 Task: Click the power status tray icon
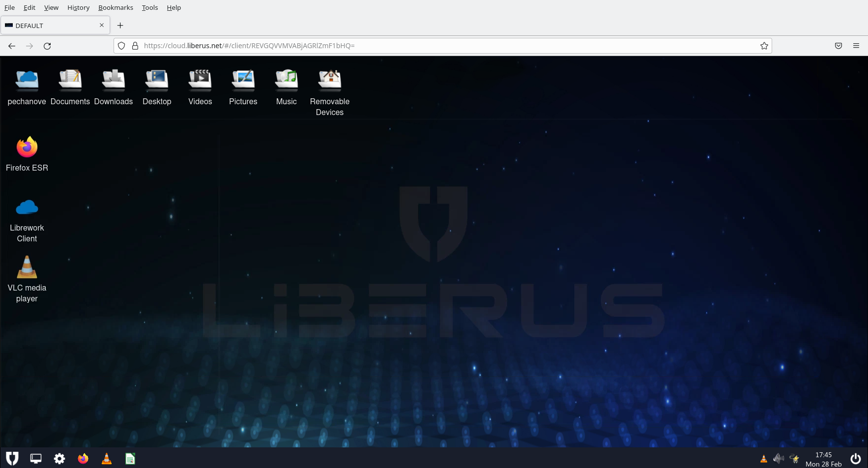coord(794,459)
